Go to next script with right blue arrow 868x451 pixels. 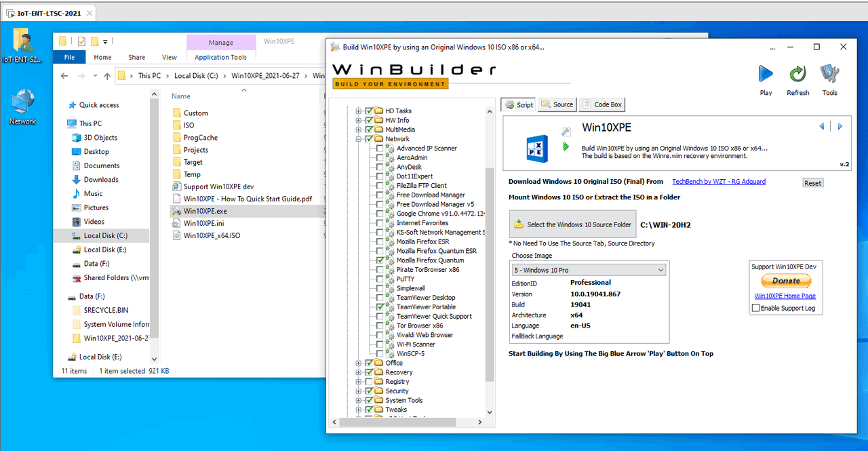click(840, 126)
